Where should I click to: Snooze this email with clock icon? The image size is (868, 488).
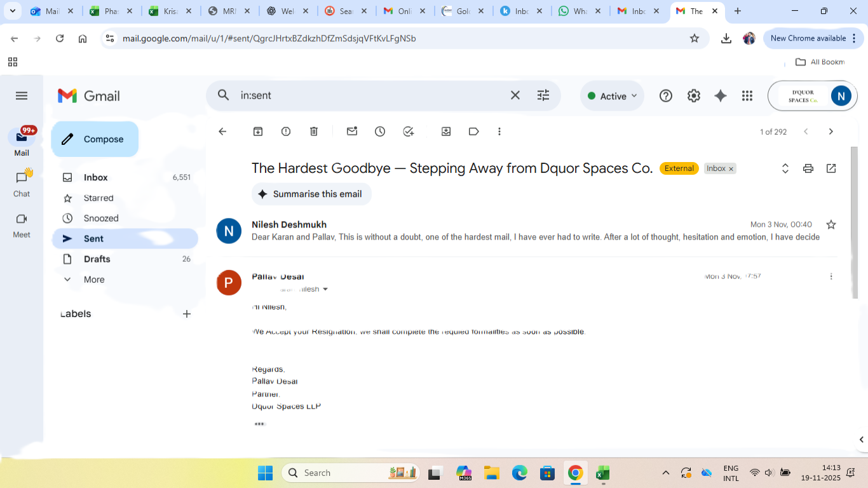[380, 132]
